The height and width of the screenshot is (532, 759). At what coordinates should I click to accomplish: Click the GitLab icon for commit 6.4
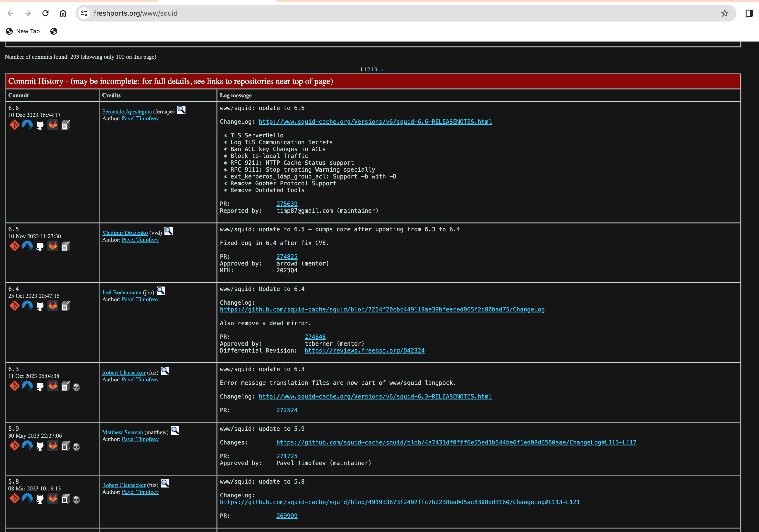(53, 306)
